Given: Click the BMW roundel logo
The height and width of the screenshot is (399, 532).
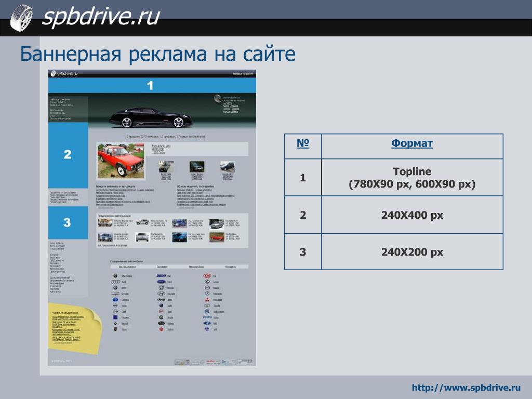Looking at the screenshot, I should 115,288.
